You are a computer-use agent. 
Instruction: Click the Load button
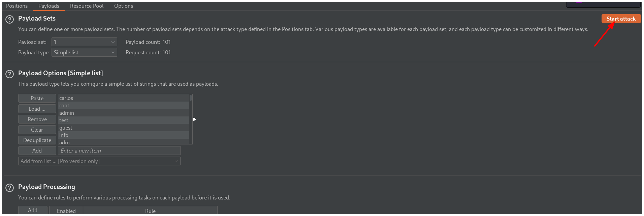click(37, 109)
